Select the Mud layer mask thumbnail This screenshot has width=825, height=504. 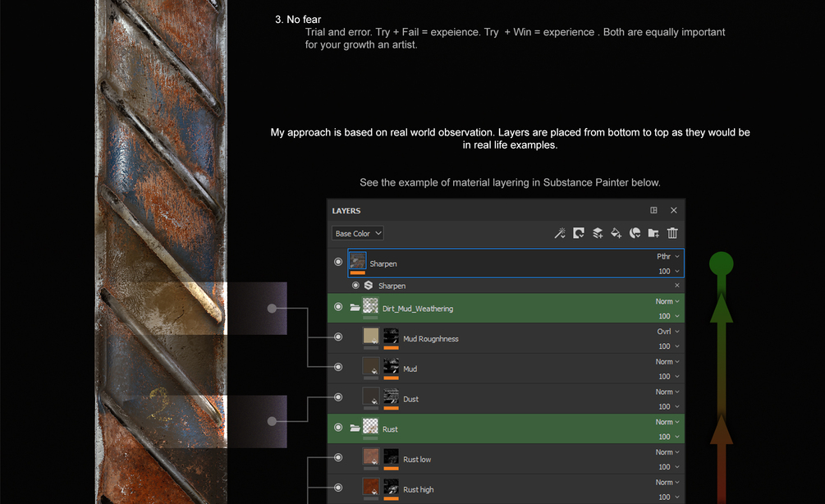click(x=391, y=366)
